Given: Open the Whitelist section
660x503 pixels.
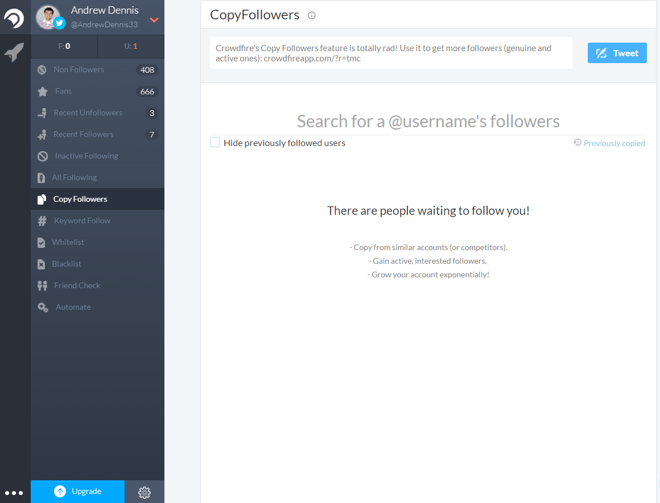Looking at the screenshot, I should [x=98, y=242].
